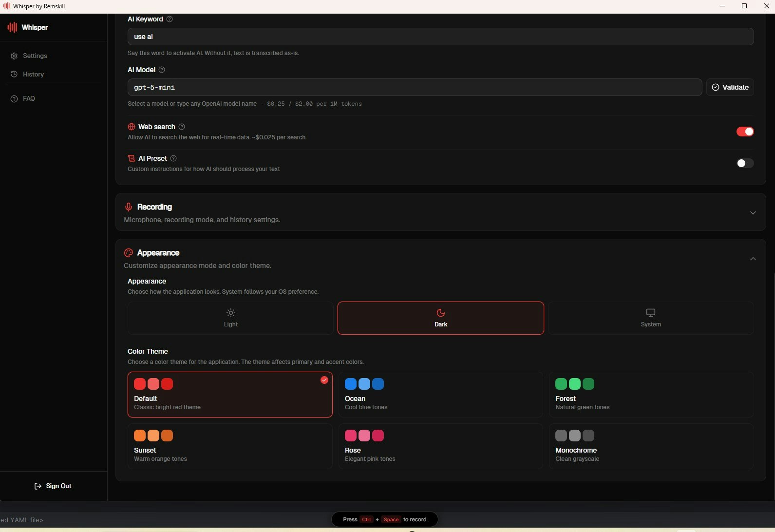Choose the Default color theme card
This screenshot has width=775, height=532.
[230, 395]
